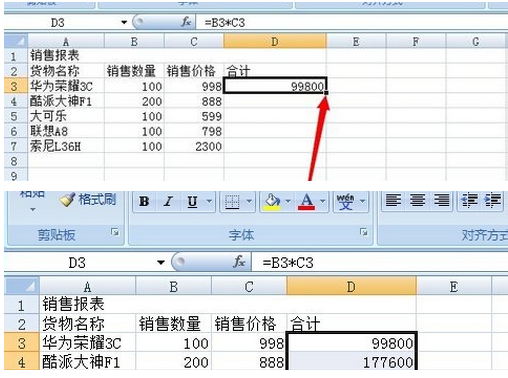
Task: Apply the yellow fill color bucket
Action: click(x=272, y=201)
